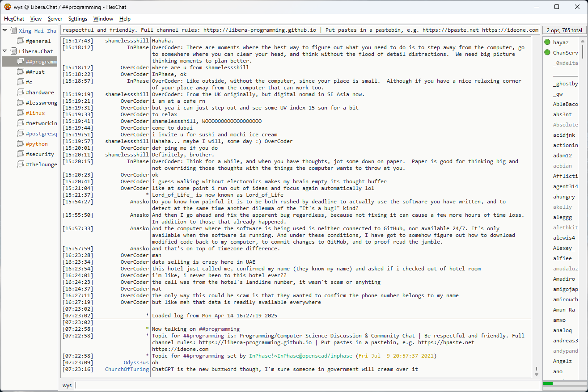
Task: Collapse the Xing-Hai-Zhai server tree
Action: tap(5, 30)
